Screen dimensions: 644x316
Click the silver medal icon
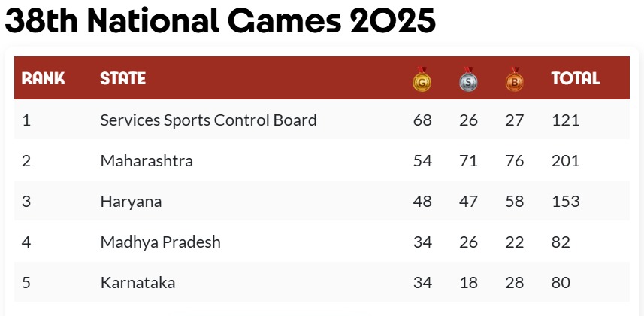tap(468, 79)
